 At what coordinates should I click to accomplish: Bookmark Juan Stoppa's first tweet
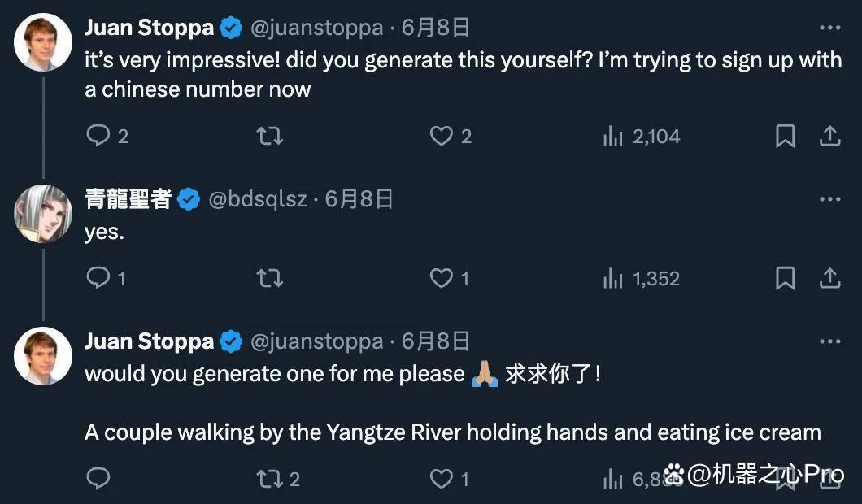coord(785,136)
